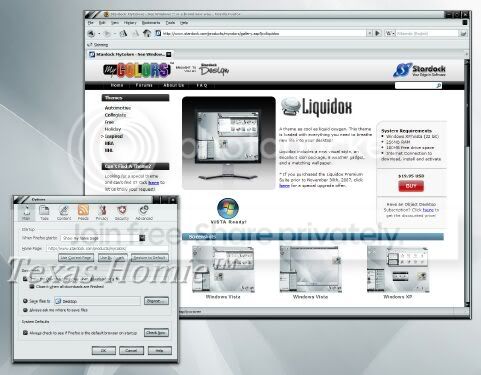This screenshot has height=375, width=481.
Task: Click Help in the Options dialog
Action: (160, 350)
